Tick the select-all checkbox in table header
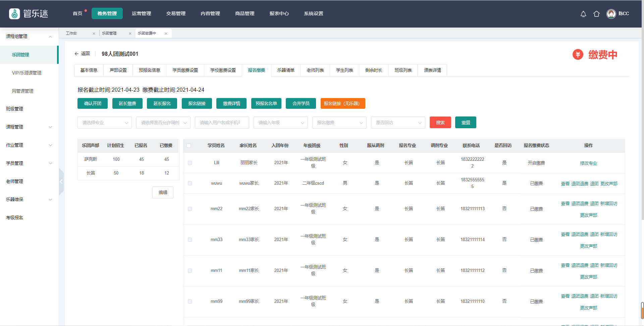The height and width of the screenshot is (326, 644). click(189, 146)
